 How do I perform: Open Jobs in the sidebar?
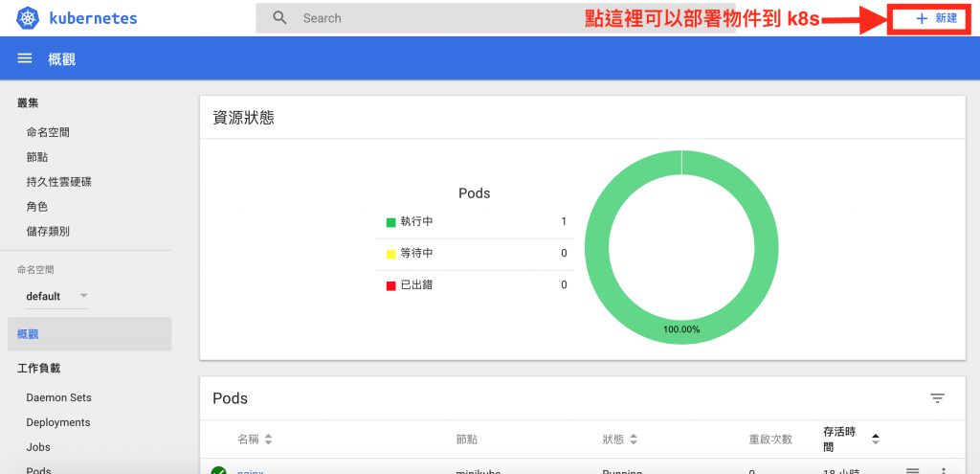point(38,447)
